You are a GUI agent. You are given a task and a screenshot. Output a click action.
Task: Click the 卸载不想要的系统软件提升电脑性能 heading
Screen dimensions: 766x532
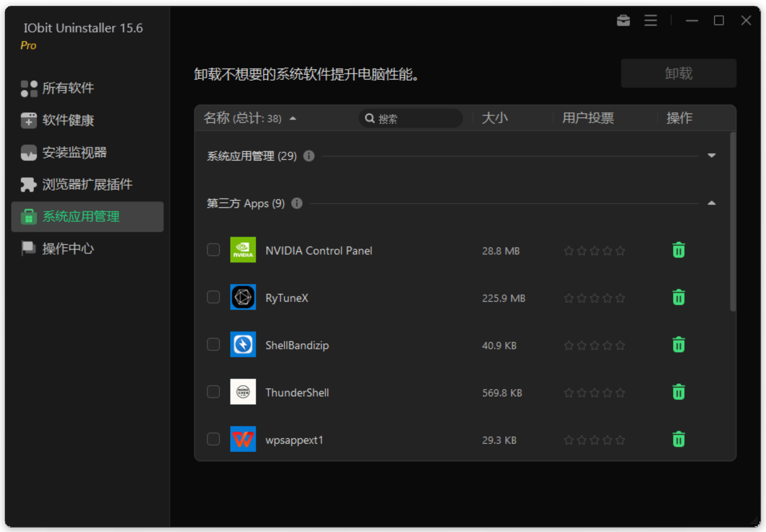[306, 74]
